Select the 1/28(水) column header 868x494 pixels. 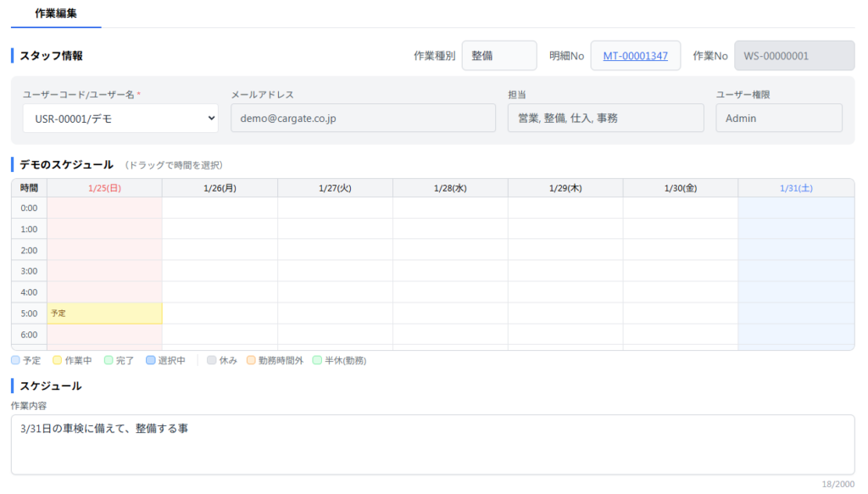[450, 188]
